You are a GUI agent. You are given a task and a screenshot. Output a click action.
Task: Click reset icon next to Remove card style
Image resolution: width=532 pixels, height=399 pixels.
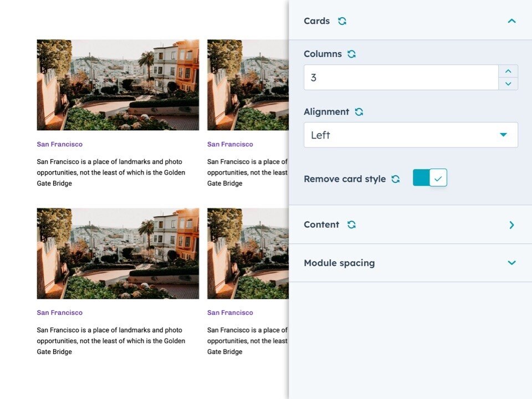(x=395, y=179)
